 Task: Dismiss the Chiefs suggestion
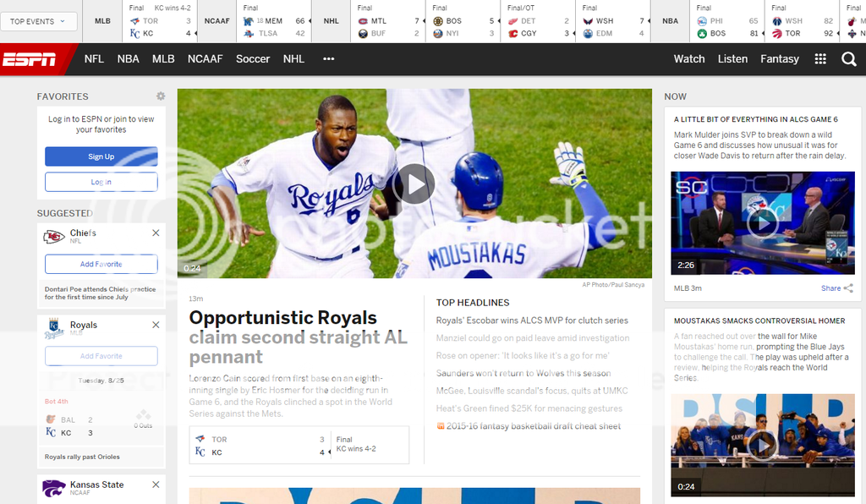[x=156, y=233]
